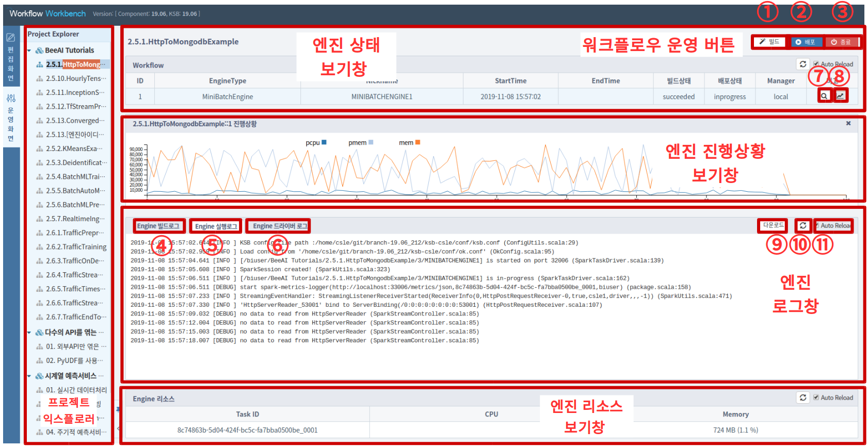Click the StartTime column header

pyautogui.click(x=510, y=81)
